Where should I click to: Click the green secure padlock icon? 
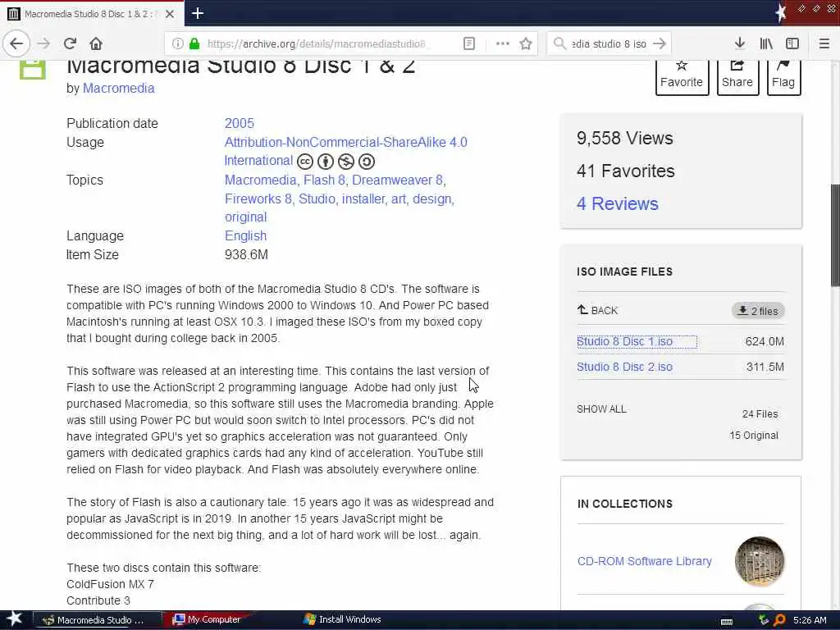tap(195, 43)
